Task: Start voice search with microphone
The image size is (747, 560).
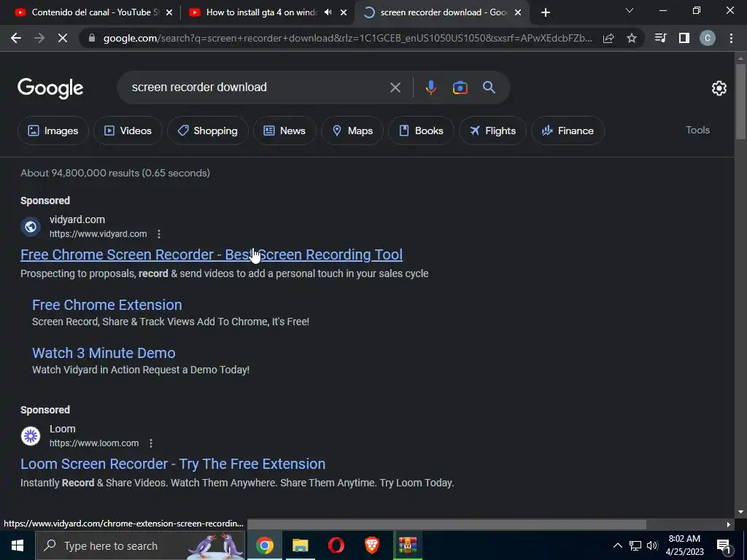Action: coord(430,87)
